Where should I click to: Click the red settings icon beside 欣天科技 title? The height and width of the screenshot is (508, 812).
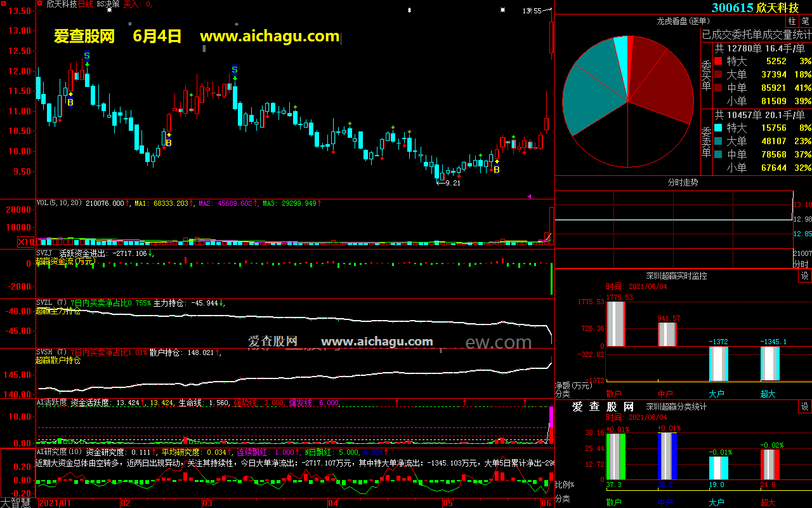pos(40,4)
